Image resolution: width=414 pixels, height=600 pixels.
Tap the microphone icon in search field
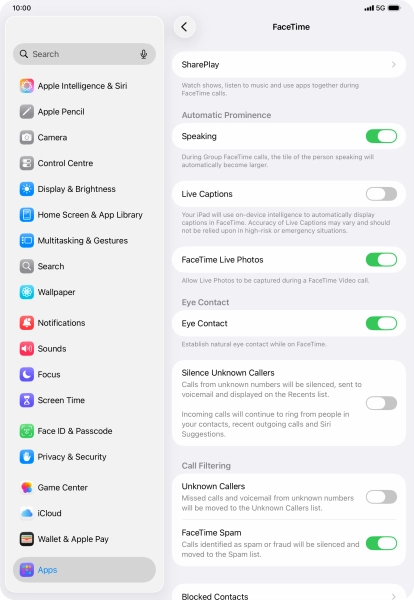tap(143, 54)
